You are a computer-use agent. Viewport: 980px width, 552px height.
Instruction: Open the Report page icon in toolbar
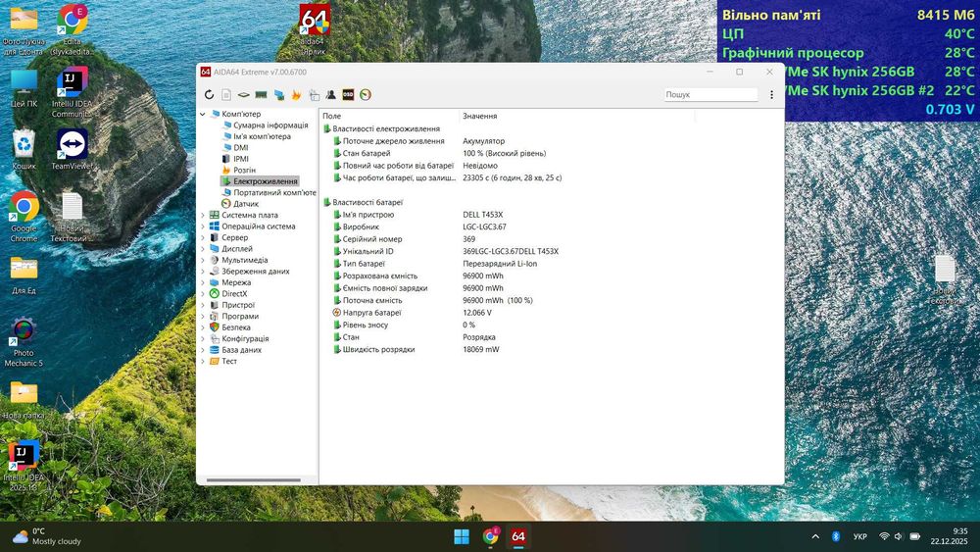point(226,95)
